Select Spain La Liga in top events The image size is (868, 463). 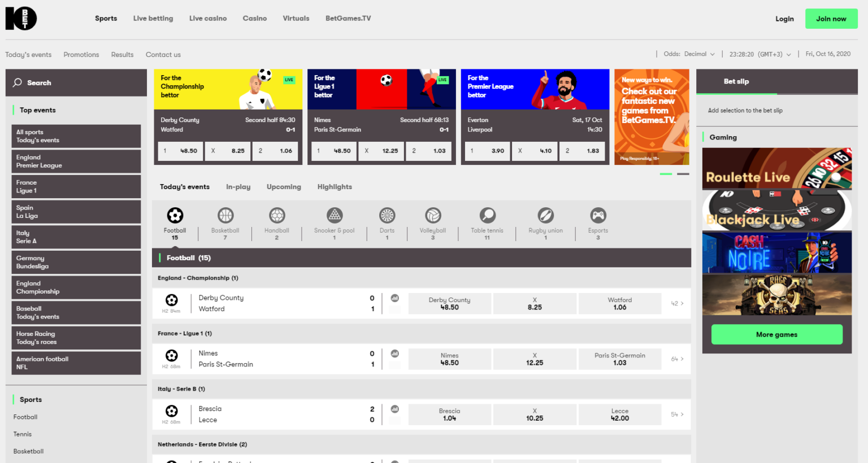(x=76, y=212)
